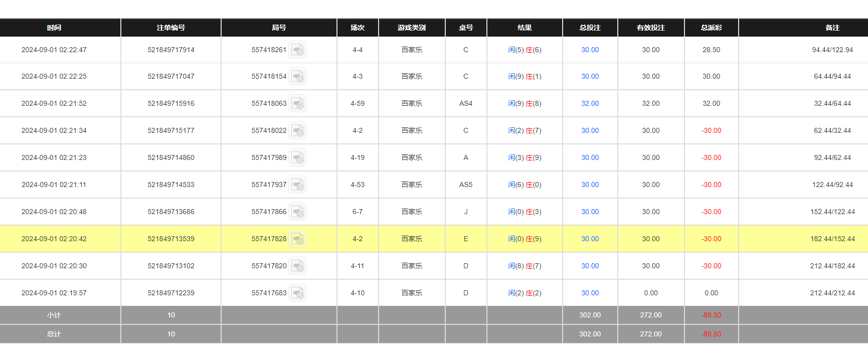Click the 有效投注 column header
This screenshot has height=360, width=868.
click(x=650, y=28)
